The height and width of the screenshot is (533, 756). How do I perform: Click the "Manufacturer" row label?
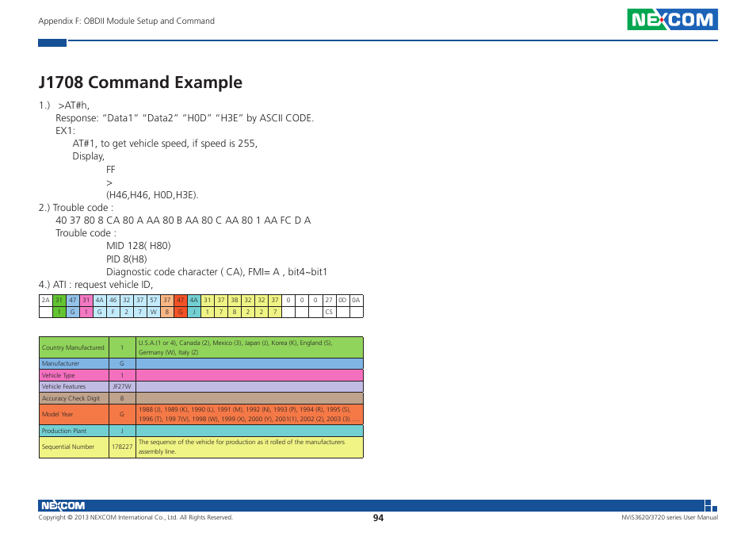pos(60,363)
